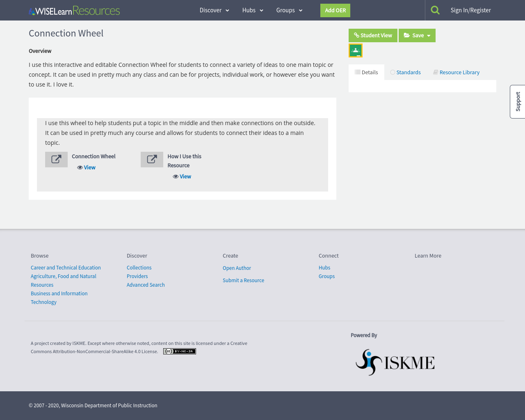Expand the Hubs dropdown menu
This screenshot has height=420, width=525.
click(x=253, y=10)
